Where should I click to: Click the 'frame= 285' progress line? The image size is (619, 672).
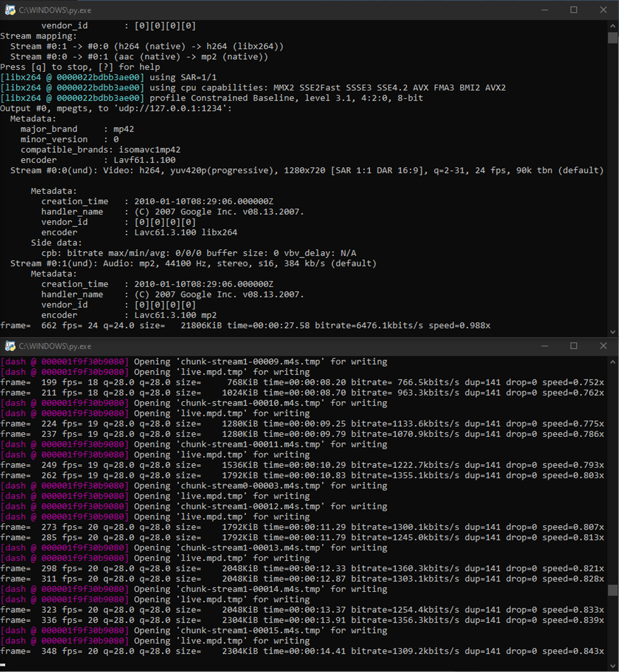point(302,537)
